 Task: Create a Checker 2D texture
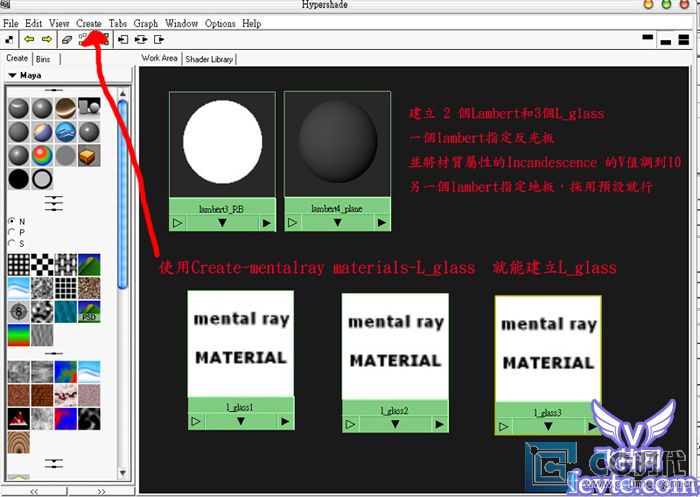point(42,264)
